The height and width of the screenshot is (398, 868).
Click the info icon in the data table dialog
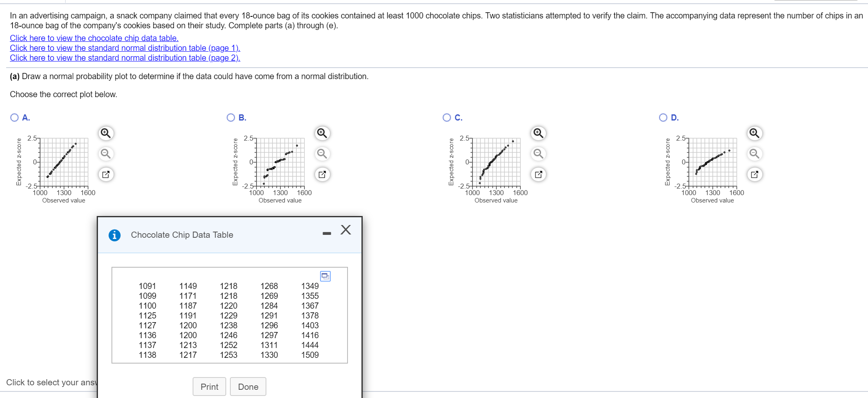(x=115, y=235)
